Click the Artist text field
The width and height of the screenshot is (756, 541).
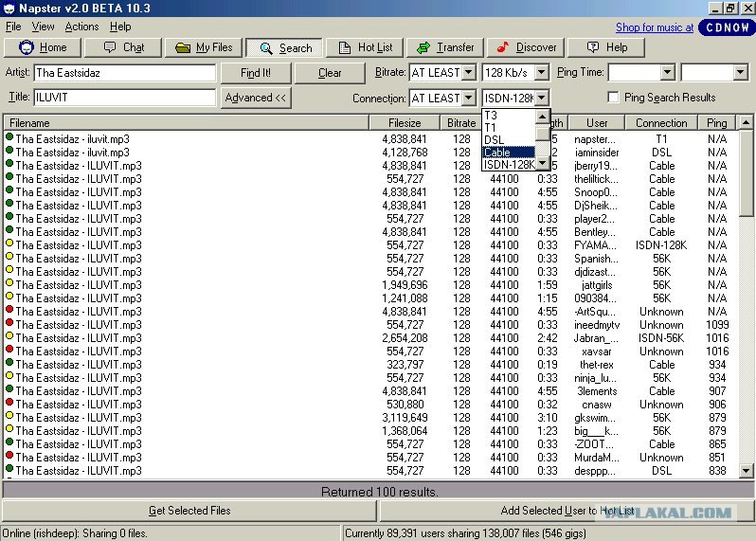(x=124, y=73)
